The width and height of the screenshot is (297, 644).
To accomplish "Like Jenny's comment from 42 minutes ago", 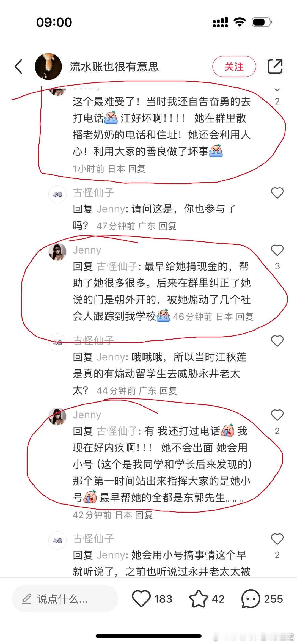I will click(277, 415).
